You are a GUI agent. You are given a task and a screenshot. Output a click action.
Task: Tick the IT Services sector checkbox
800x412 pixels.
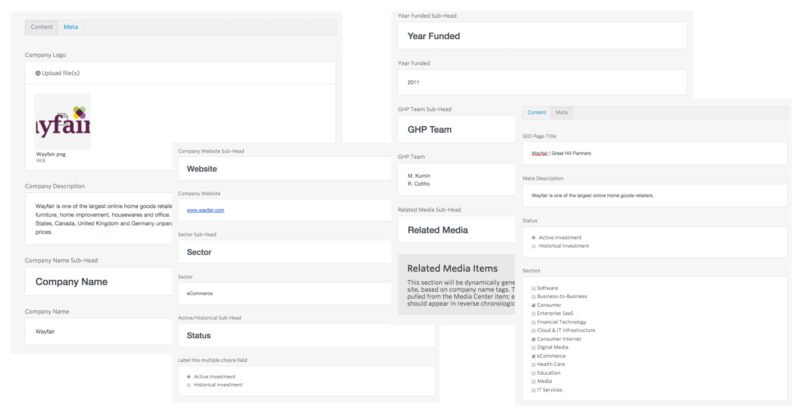point(534,390)
